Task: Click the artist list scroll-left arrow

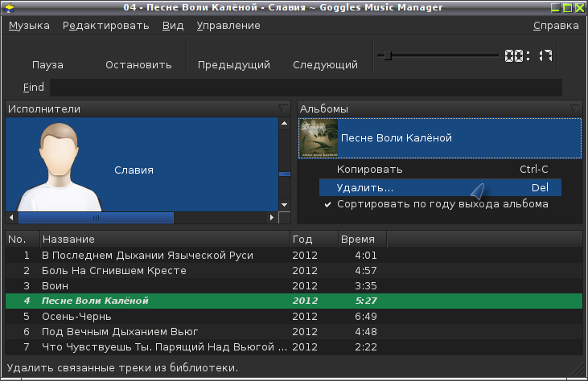Action: [x=11, y=217]
